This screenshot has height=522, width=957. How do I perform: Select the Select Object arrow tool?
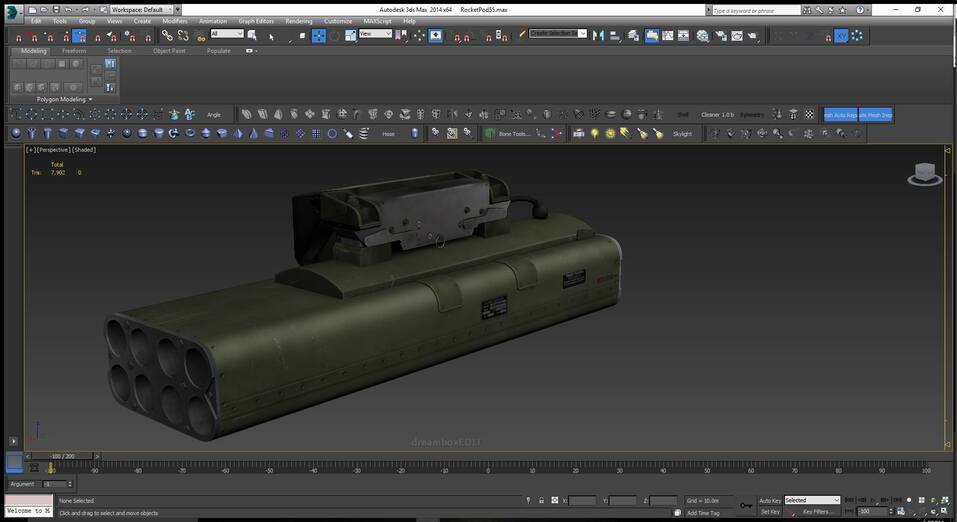271,36
